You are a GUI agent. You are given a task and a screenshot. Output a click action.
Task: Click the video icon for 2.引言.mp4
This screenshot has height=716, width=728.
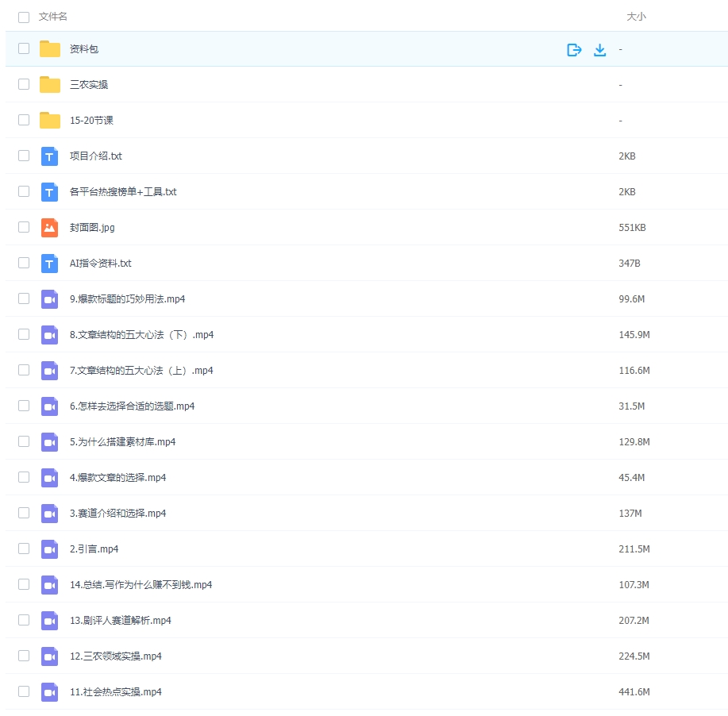tap(50, 549)
